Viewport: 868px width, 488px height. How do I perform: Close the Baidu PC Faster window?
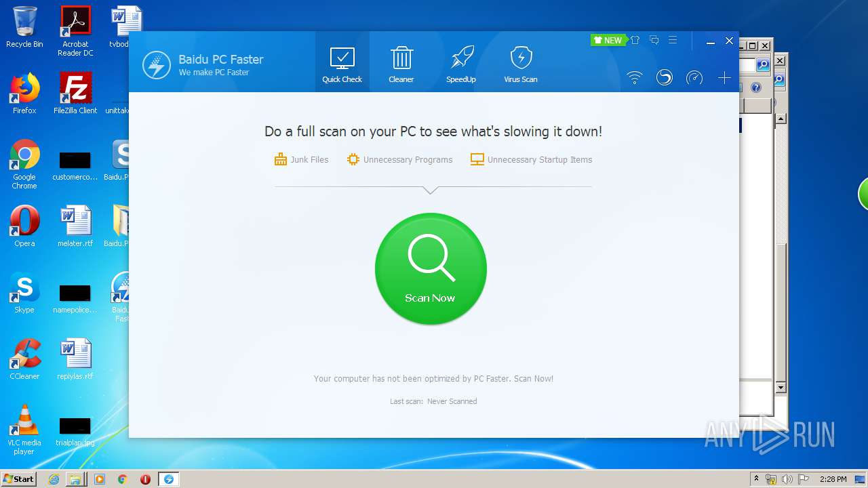(730, 41)
